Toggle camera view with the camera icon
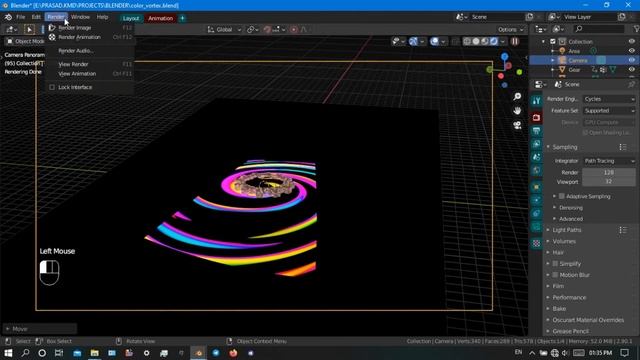This screenshot has height=360, width=640. click(x=517, y=125)
